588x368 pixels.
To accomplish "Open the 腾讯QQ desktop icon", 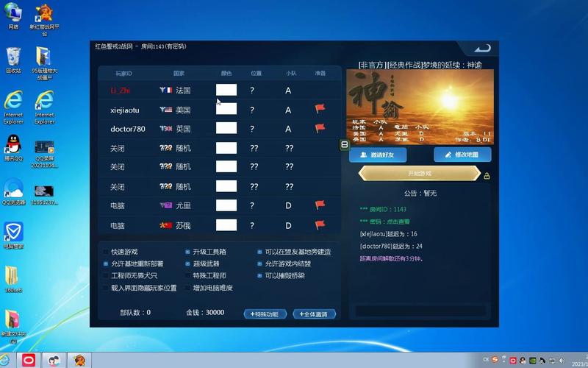I will pyautogui.click(x=12, y=146).
